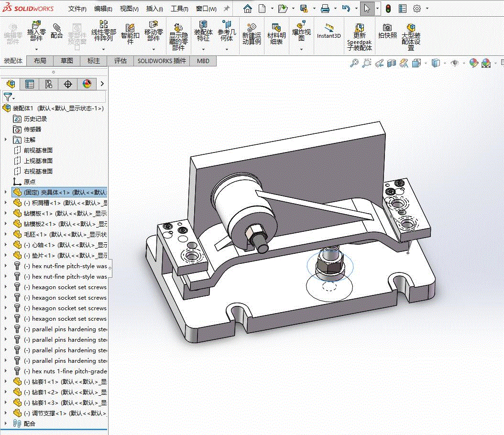This screenshot has height=435, width=504.
Task: Click the Zoom to Fit magnifier icon
Action: click(x=354, y=63)
